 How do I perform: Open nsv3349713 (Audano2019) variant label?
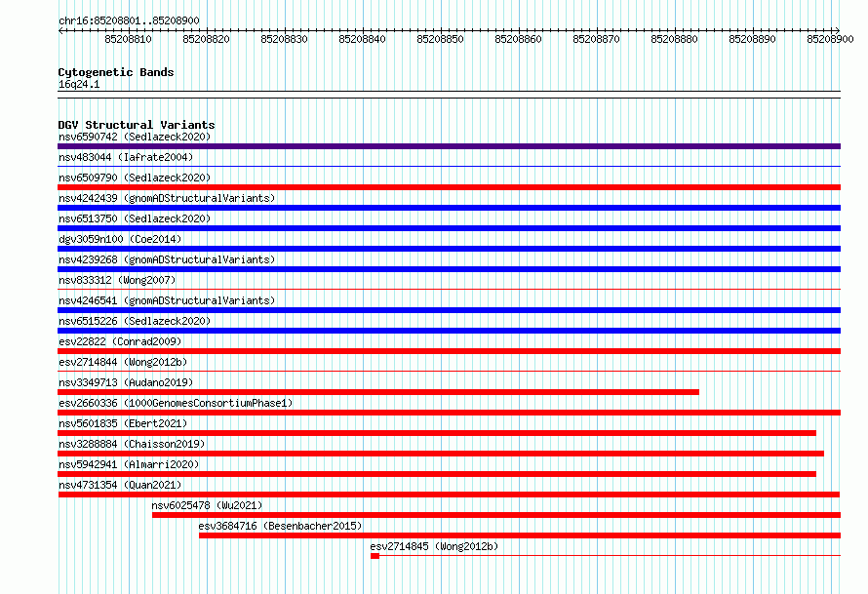(x=126, y=382)
